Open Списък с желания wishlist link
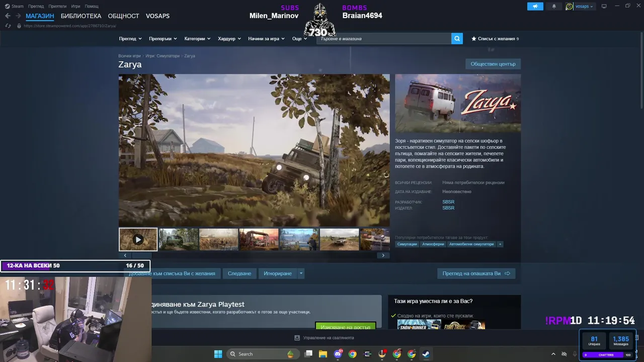 click(x=495, y=39)
